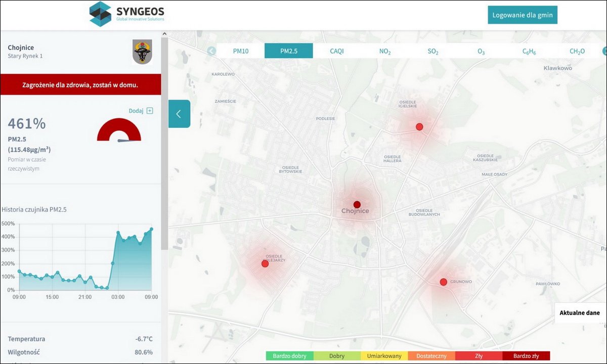Screen dimensions: 607x364
Task: Click the Dodaj plus icon
Action: point(150,111)
